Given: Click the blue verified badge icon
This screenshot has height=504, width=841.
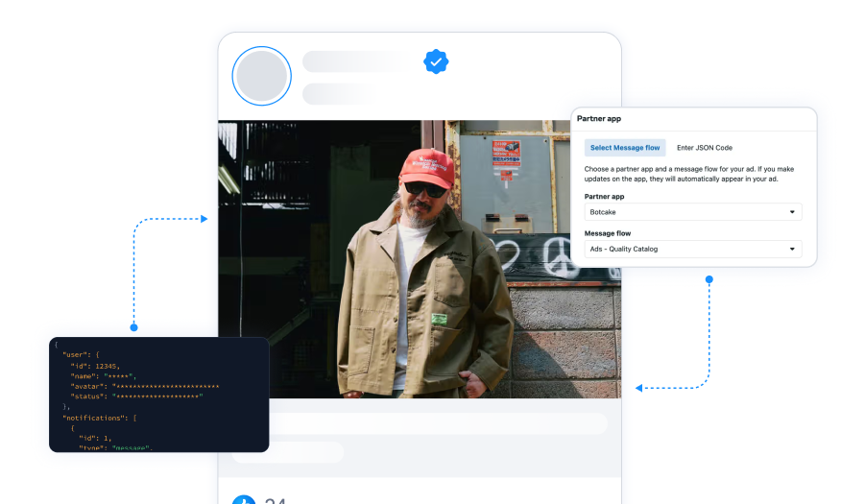Looking at the screenshot, I should pos(436,61).
